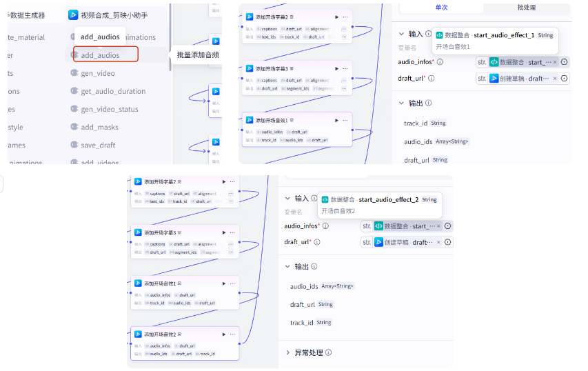Screen dimensions: 588x371
Task: Open 添加开场字幕2 more menu in canvas beside effect_2 panel
Action: (x=232, y=181)
